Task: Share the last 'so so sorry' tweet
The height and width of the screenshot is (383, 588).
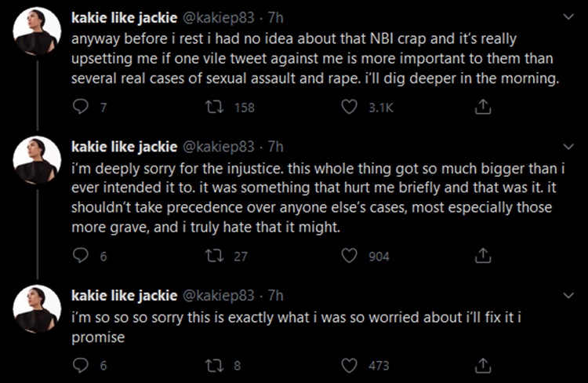Action: tap(483, 365)
